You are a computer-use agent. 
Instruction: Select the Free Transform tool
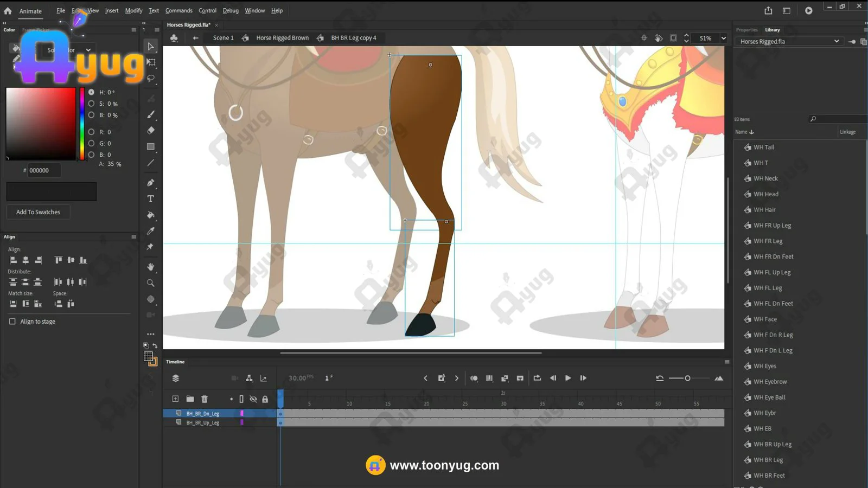tap(151, 62)
